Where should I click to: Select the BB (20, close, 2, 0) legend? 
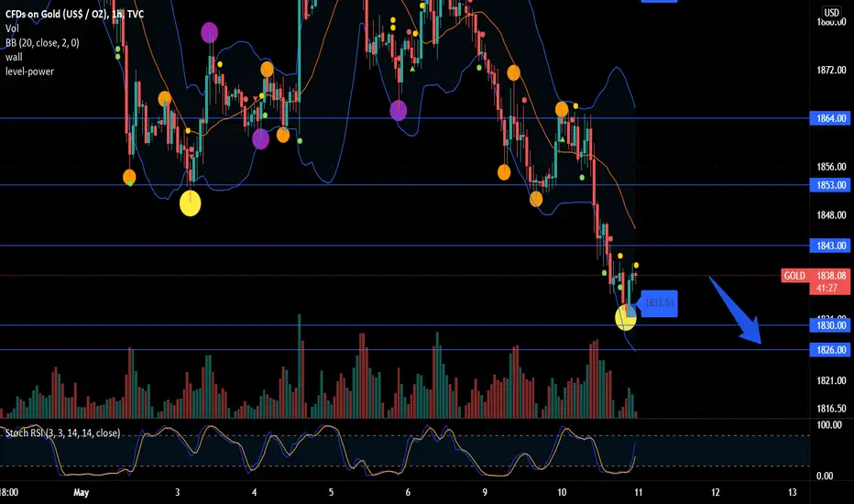(42, 42)
